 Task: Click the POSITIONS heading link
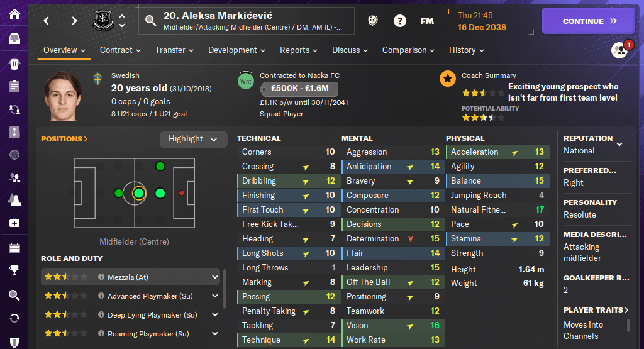[64, 139]
